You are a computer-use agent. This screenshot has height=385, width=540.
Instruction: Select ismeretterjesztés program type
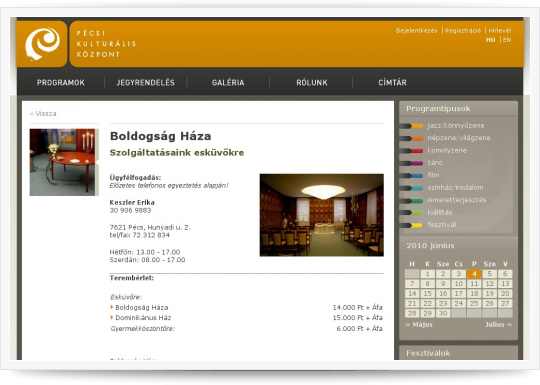click(457, 200)
